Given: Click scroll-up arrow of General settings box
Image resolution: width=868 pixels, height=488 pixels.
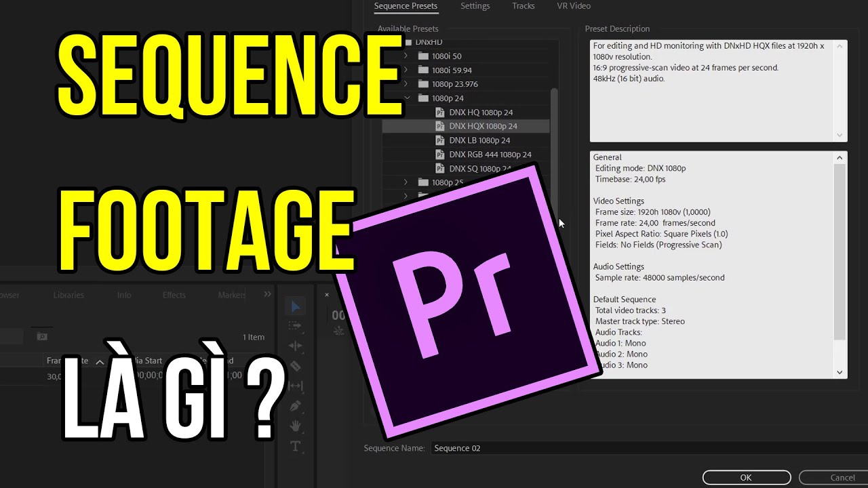Looking at the screenshot, I should click(x=840, y=157).
